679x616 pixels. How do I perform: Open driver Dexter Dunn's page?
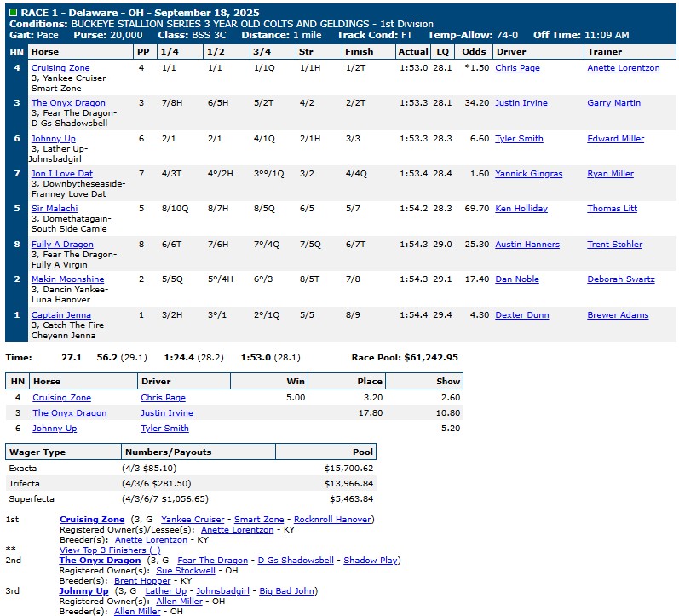(x=521, y=315)
